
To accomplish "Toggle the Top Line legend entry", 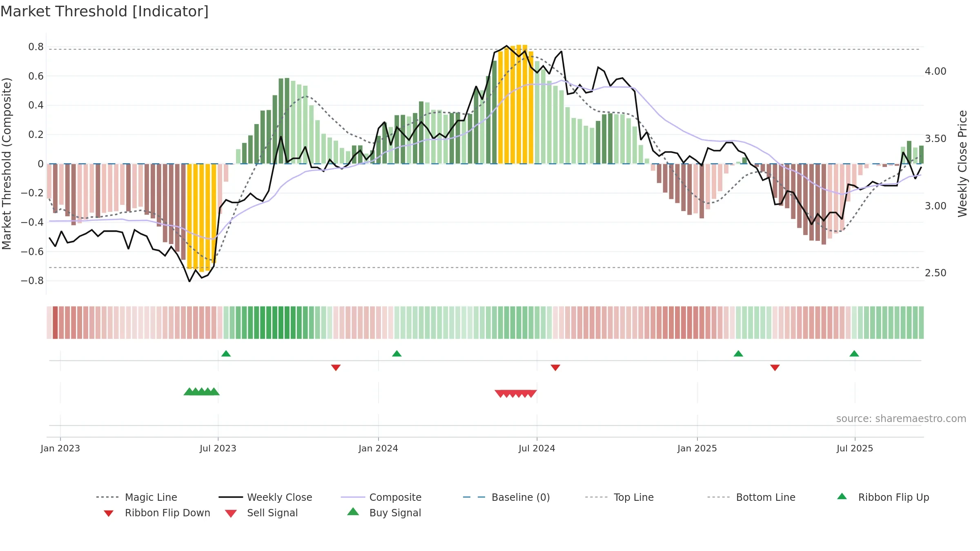I will coord(619,497).
